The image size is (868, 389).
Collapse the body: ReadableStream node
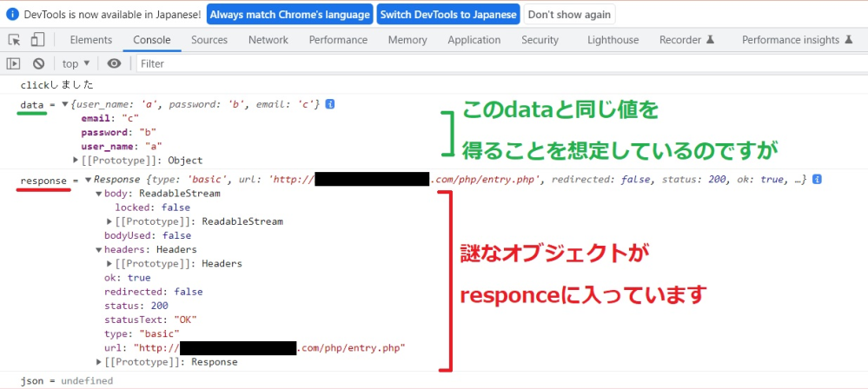coord(99,194)
